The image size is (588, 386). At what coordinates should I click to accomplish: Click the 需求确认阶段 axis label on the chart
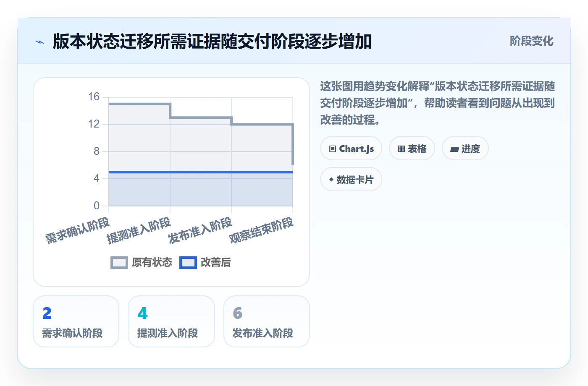(77, 230)
